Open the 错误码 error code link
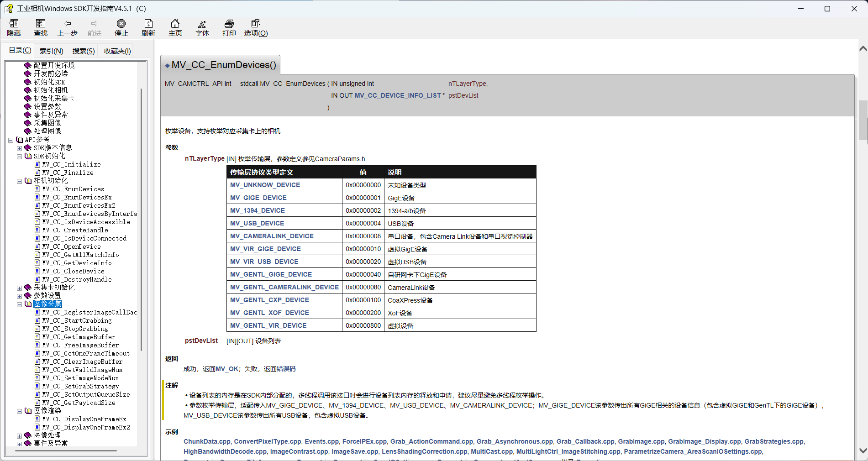Screen dimensions: 868x461 (x=286, y=369)
